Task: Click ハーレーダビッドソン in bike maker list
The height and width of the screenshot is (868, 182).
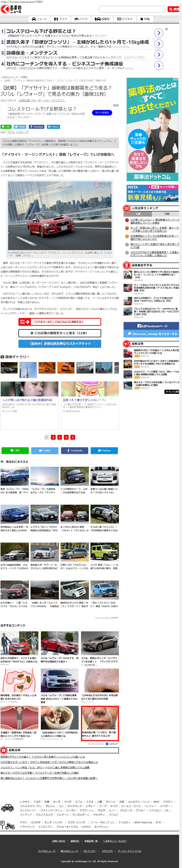Action: [102, 822]
